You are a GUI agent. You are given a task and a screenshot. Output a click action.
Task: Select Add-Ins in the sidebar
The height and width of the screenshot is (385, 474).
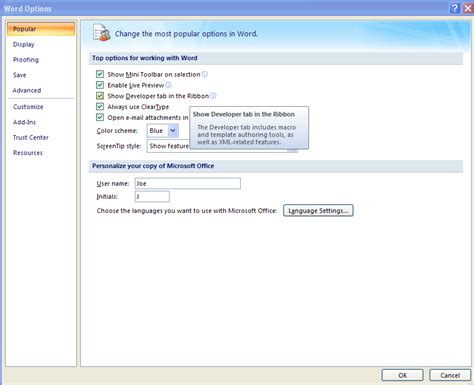click(24, 122)
